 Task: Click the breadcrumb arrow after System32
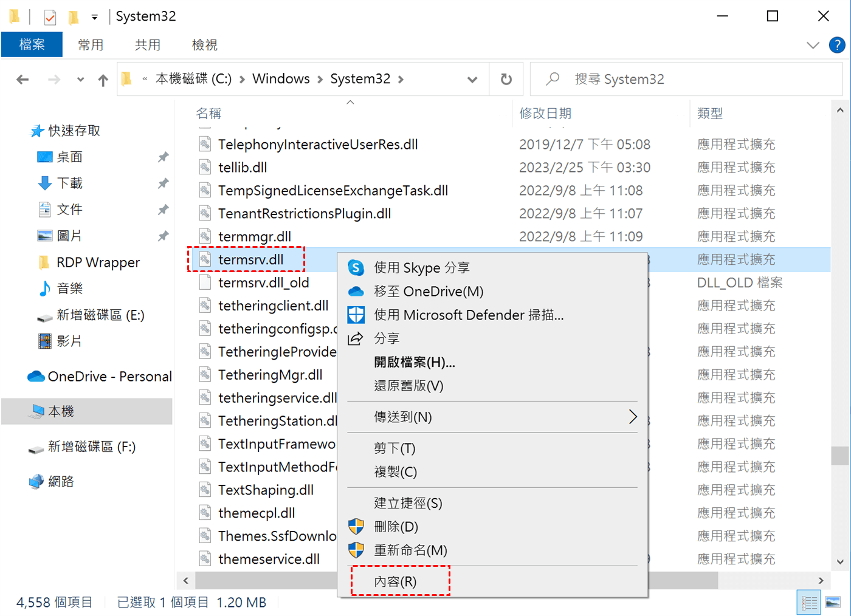[401, 79]
